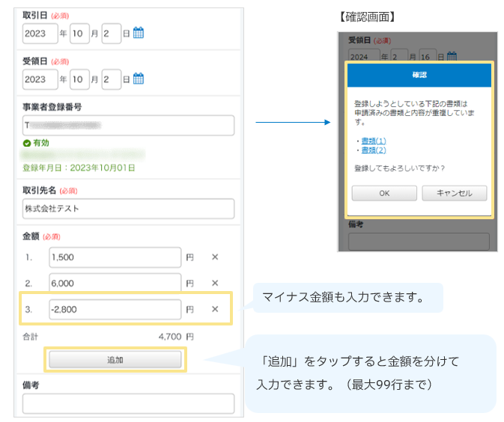Focus the 事業者登録番号 input field
The image size is (504, 422).
click(128, 125)
